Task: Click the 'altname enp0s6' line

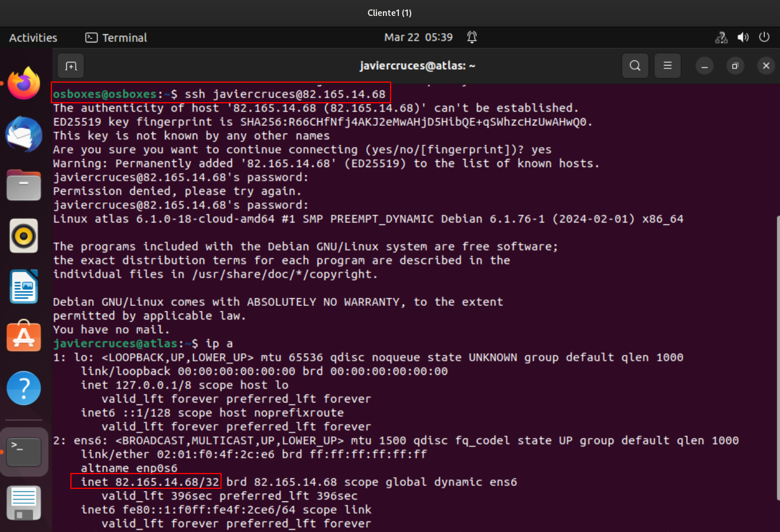Action: coord(129,468)
